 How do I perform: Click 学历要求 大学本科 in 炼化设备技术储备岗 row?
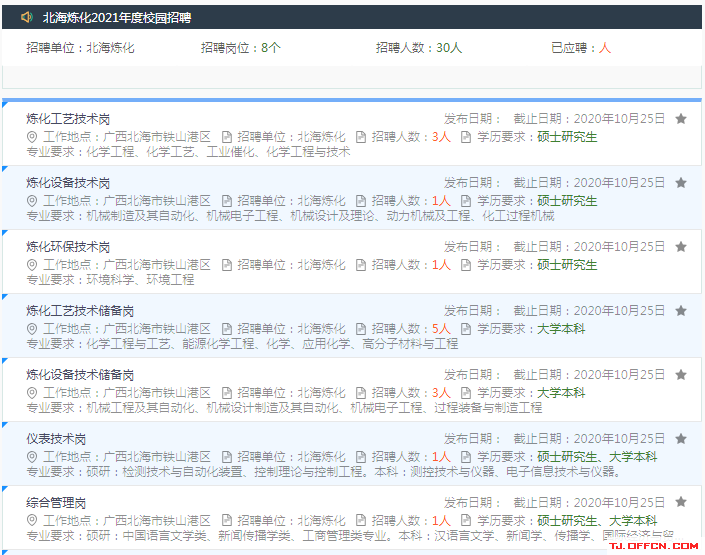point(531,393)
